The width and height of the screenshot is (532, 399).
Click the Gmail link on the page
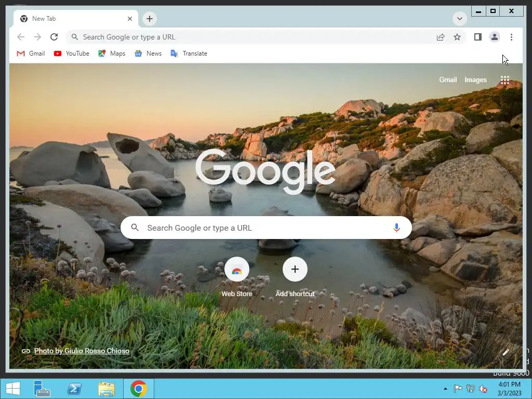[x=448, y=79]
